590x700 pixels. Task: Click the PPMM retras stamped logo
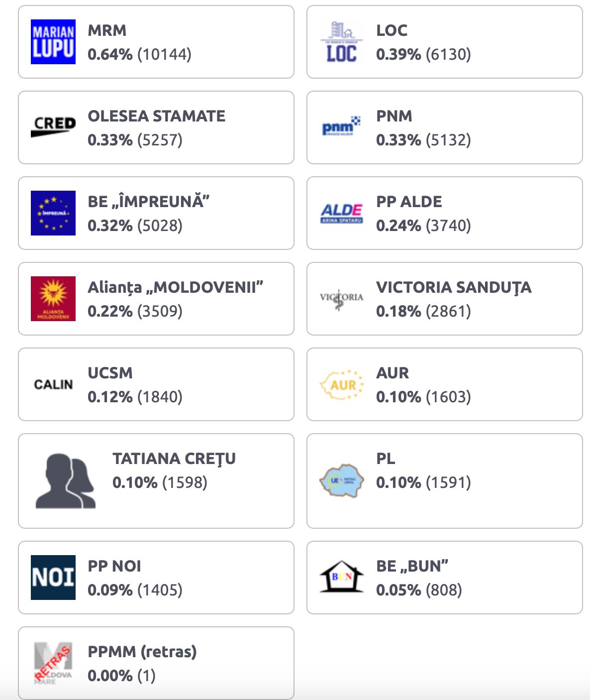tap(53, 663)
